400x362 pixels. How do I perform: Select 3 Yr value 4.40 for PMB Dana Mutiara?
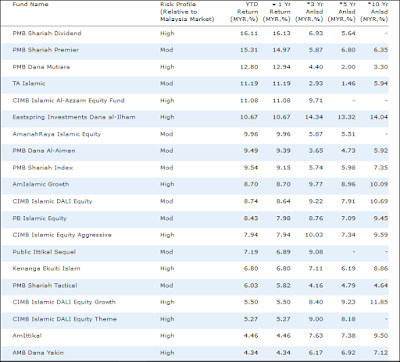(x=316, y=67)
